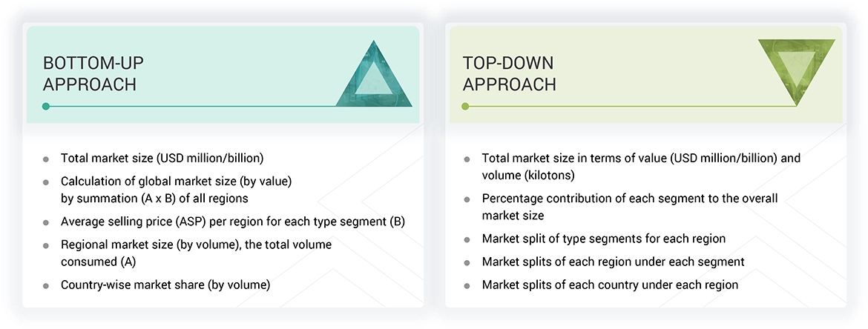Click bullet beside Market split of type segments
This screenshot has width=868, height=329.
click(467, 239)
